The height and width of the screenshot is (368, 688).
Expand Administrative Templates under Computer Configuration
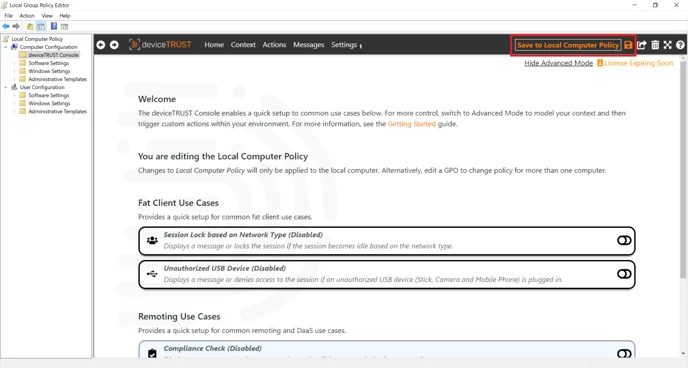(14, 79)
